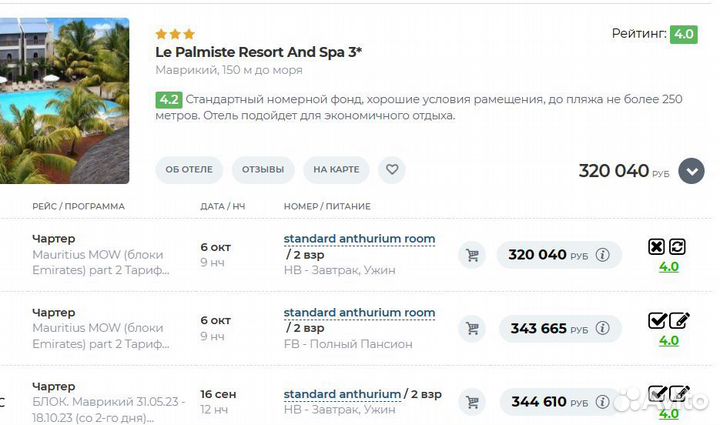Toggle the checkmark box in the FB row
The height and width of the screenshot is (425, 720).
click(x=657, y=320)
